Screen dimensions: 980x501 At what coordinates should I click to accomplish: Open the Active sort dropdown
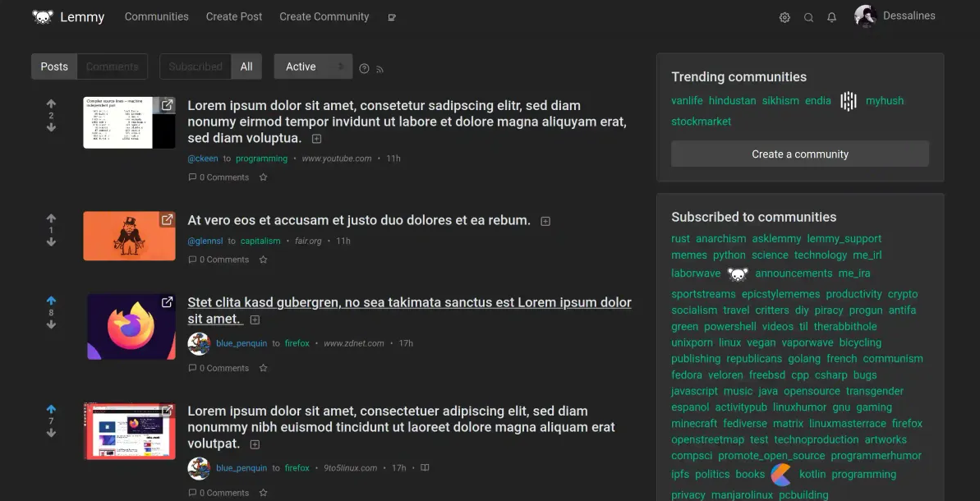[x=313, y=67]
